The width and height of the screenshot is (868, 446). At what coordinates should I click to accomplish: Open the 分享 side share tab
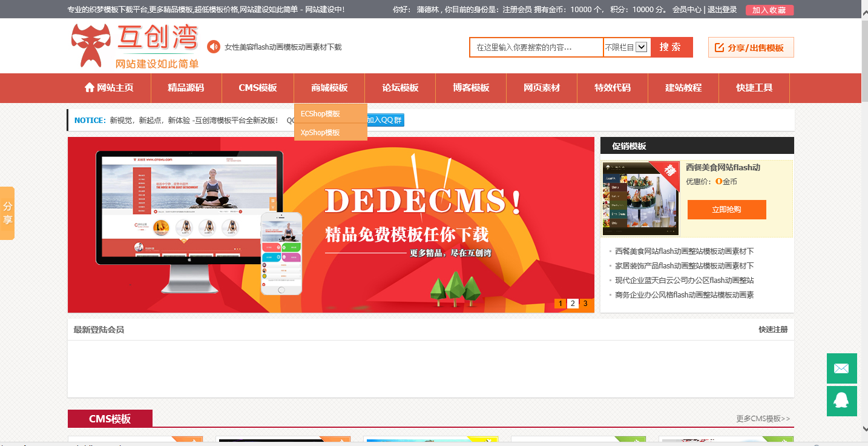7,213
